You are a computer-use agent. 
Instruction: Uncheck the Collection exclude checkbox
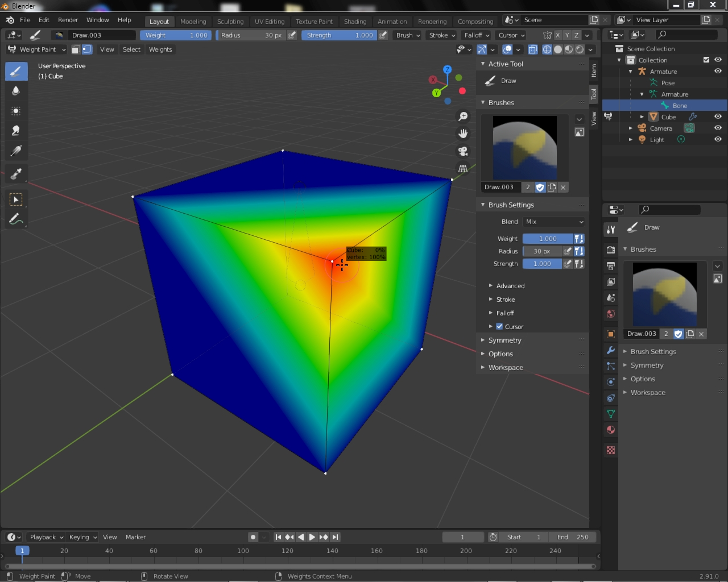click(x=706, y=60)
